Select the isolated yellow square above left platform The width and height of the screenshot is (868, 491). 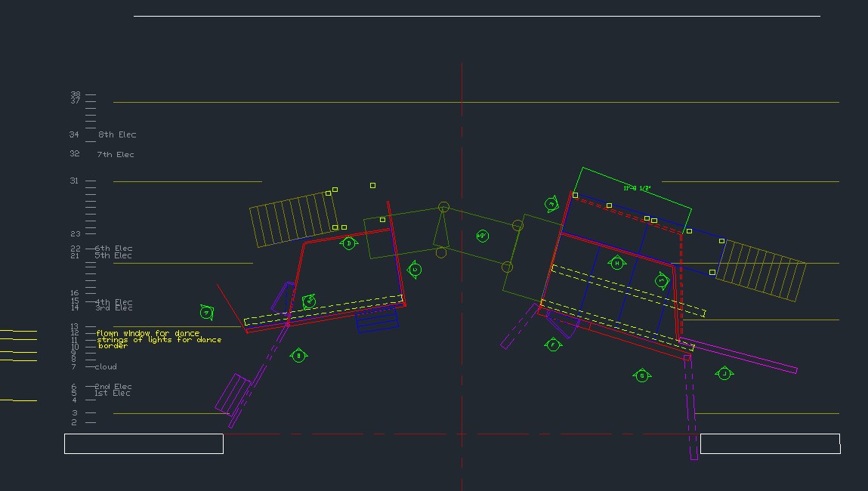372,185
